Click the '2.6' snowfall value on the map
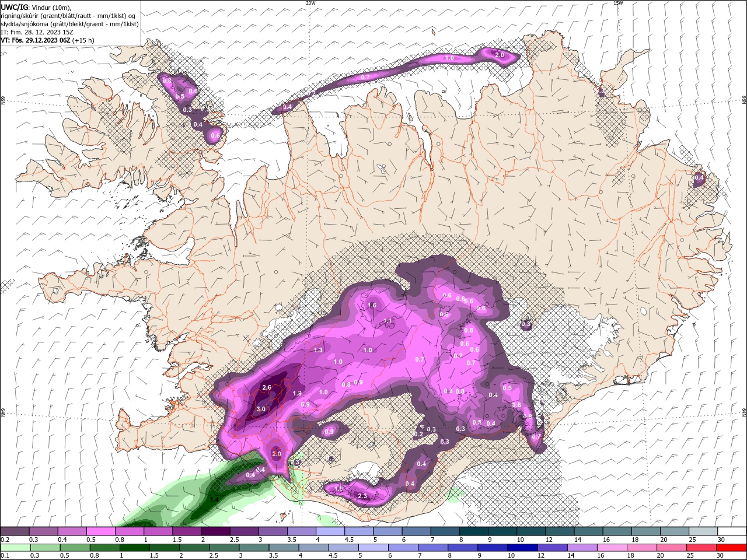Screen dimensions: 747x560 click(267, 387)
